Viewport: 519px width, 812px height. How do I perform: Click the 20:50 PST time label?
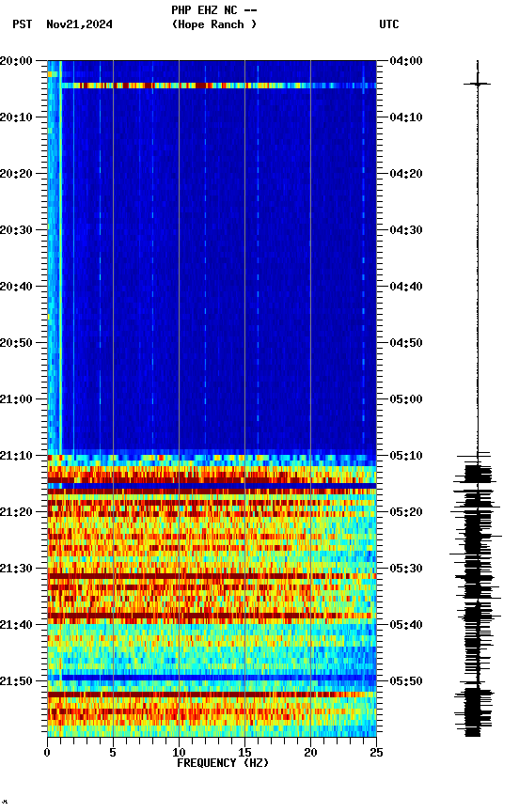(16, 343)
